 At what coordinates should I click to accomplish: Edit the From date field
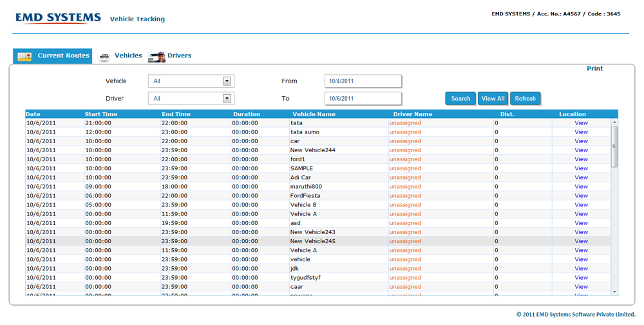coord(363,81)
